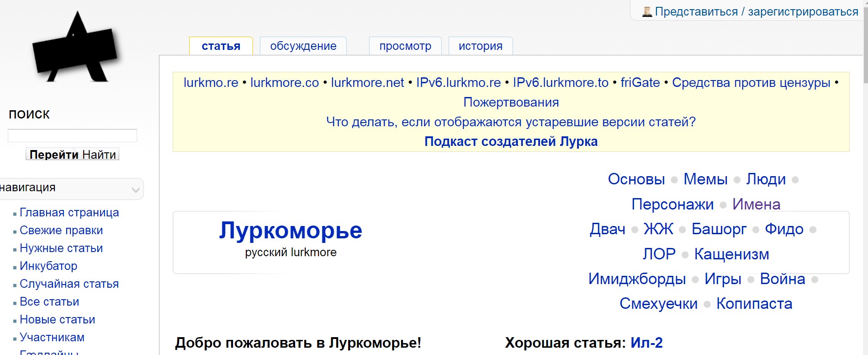Viewport: 868px width, 355px height.
Task: Open the Ил-2 good article link
Action: pos(646,343)
